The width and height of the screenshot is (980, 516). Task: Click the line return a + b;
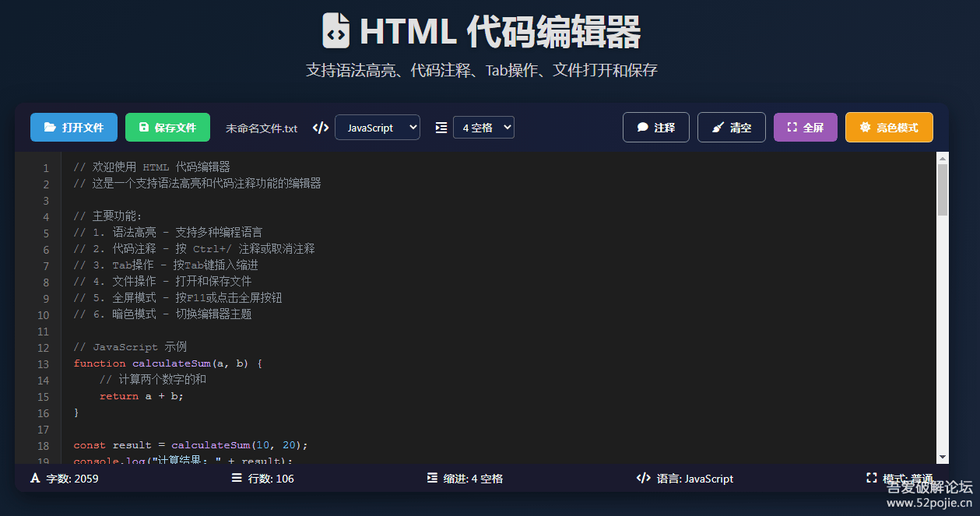pos(142,396)
